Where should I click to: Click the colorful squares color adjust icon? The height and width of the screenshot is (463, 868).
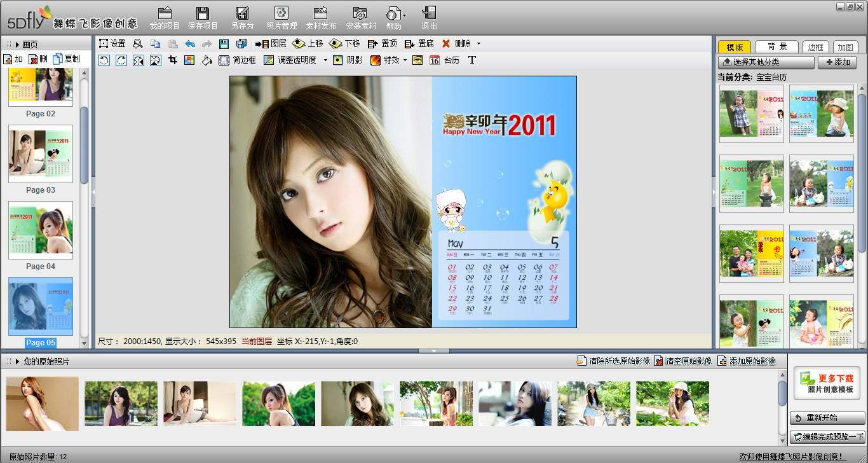point(189,60)
